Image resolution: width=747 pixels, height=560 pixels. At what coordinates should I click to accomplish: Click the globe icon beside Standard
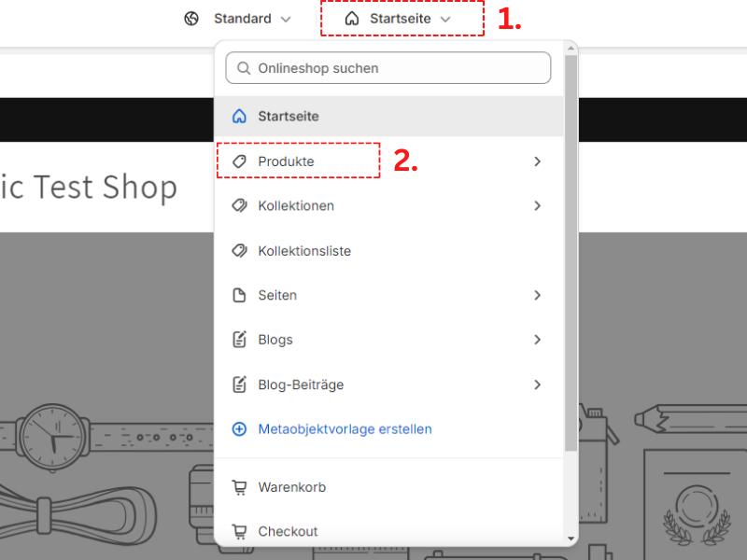[x=191, y=18]
